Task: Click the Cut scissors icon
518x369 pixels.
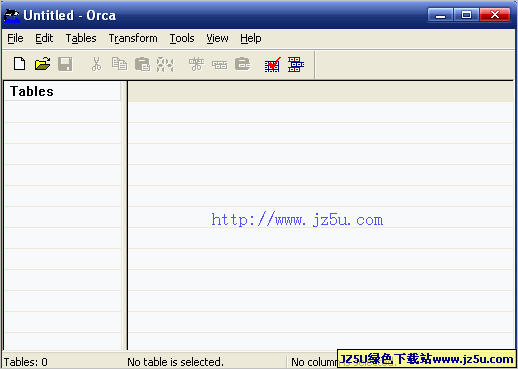Action: pos(96,64)
